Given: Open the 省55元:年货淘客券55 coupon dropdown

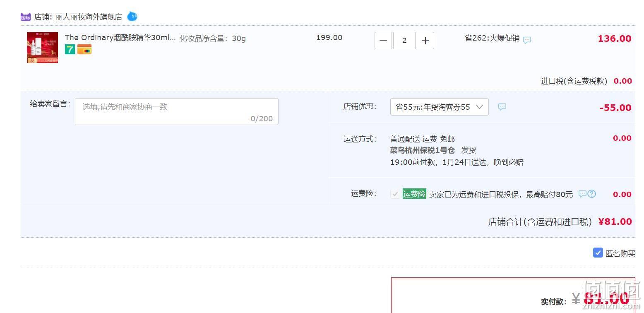Looking at the screenshot, I should click(x=439, y=107).
